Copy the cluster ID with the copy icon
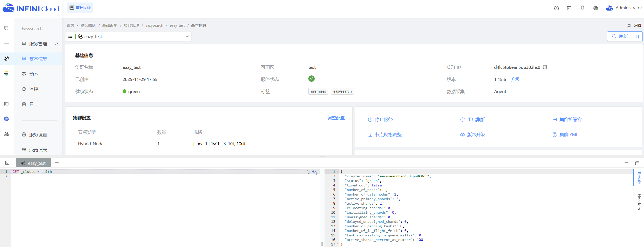The height and width of the screenshot is (247, 644). pos(545,67)
